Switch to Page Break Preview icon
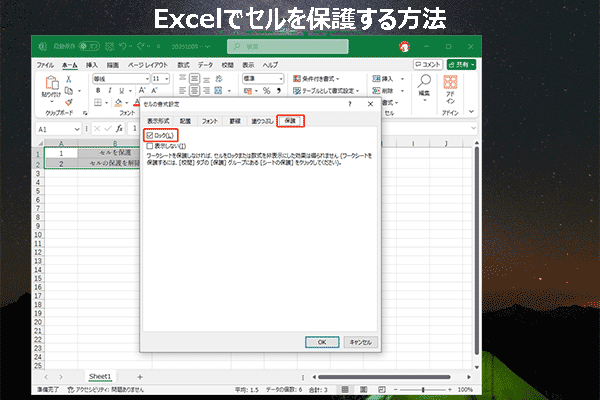The height and width of the screenshot is (400, 600). (382, 390)
